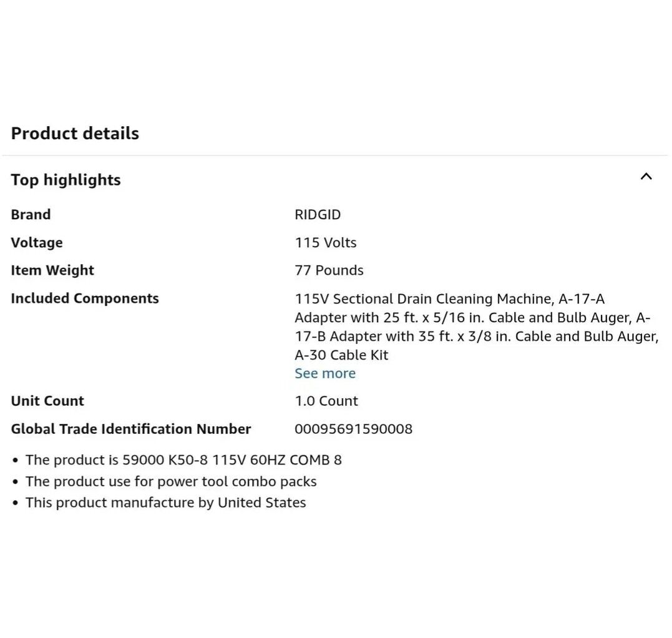Click the See more link

325,373
